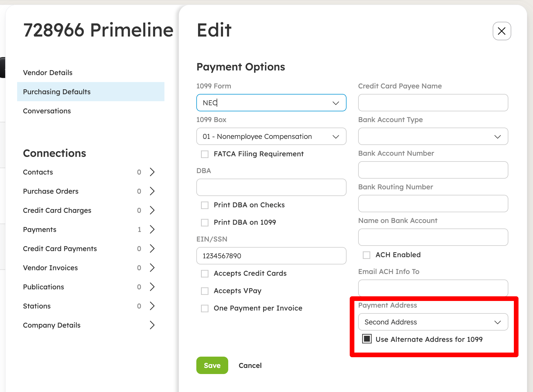Tick Accepts Credit Cards checkbox
The width and height of the screenshot is (533, 392).
[205, 273]
